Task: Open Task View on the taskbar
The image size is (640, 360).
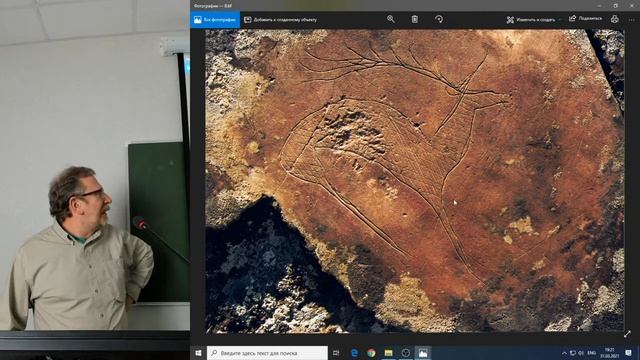Action: coord(336,353)
